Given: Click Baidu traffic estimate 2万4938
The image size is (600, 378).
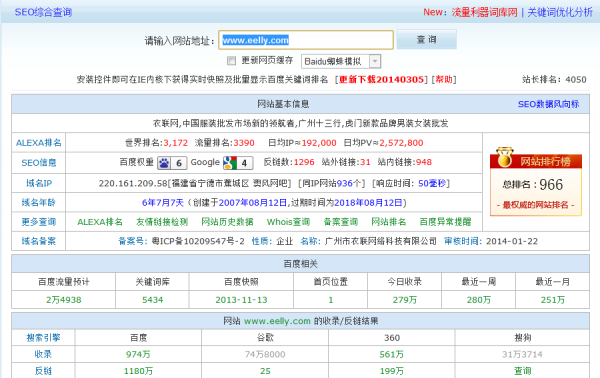Looking at the screenshot, I should pos(64,300).
